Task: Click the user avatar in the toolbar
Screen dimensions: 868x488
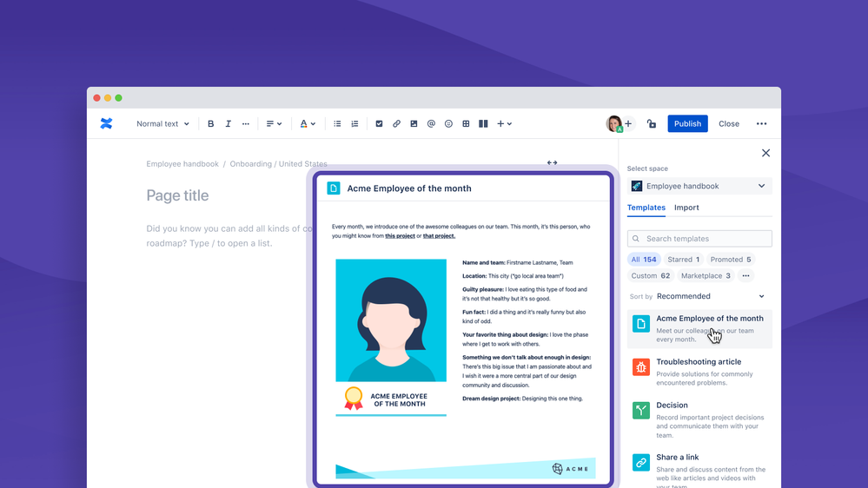Action: point(614,124)
